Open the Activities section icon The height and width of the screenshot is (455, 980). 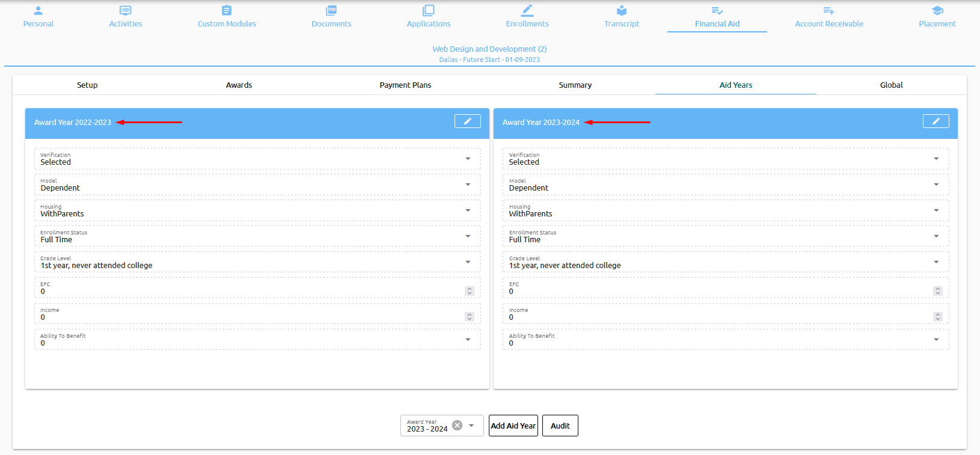point(125,11)
